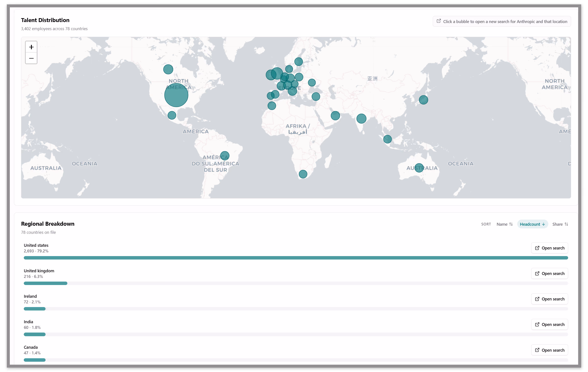Image resolution: width=588 pixels, height=372 pixels.
Task: Open search for Ireland row
Action: [x=549, y=299]
